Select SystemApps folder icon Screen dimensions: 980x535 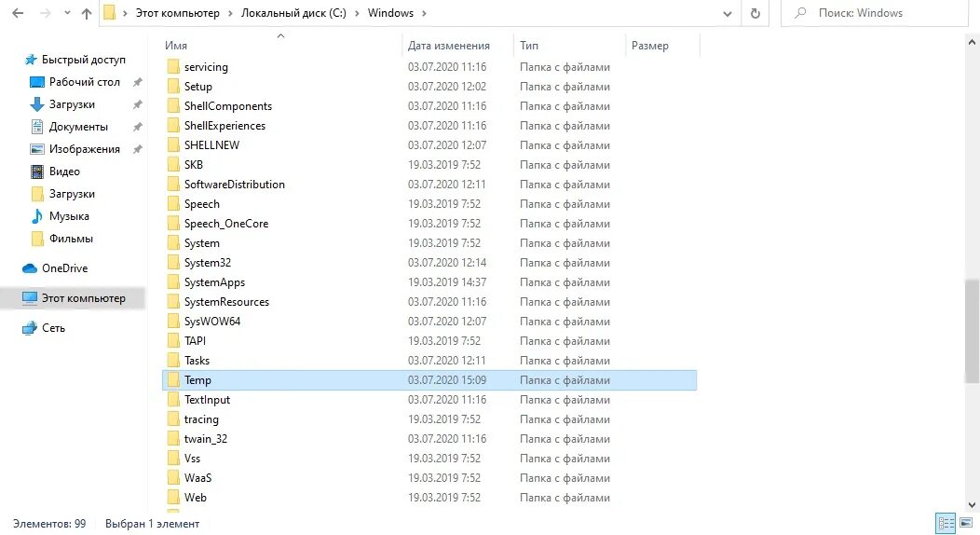[173, 282]
